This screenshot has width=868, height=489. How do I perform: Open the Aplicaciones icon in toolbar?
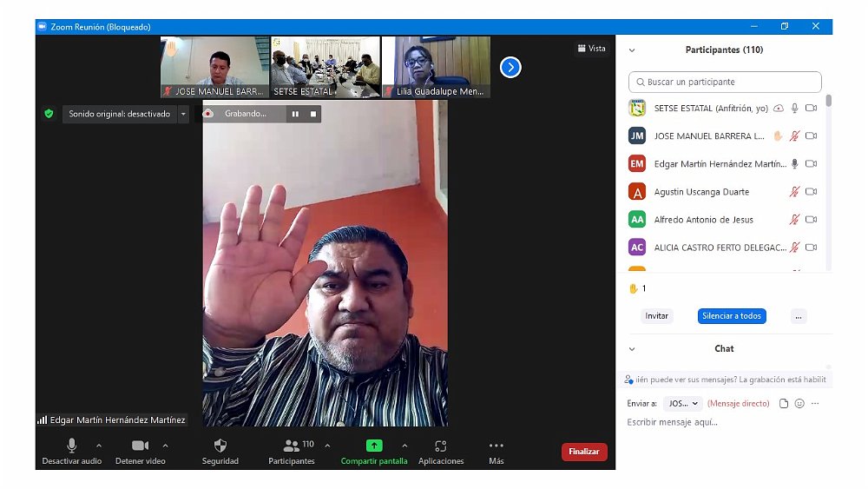pyautogui.click(x=441, y=446)
